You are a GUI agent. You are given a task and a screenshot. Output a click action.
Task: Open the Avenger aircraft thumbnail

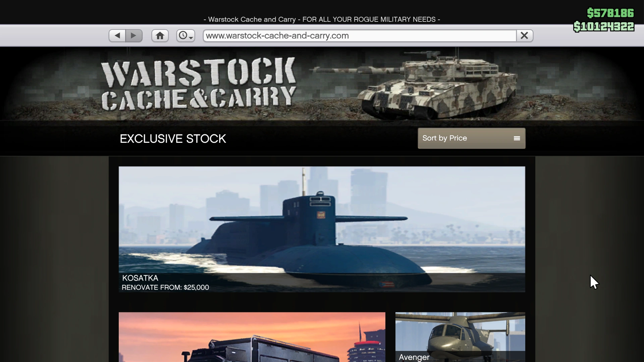[460, 332]
